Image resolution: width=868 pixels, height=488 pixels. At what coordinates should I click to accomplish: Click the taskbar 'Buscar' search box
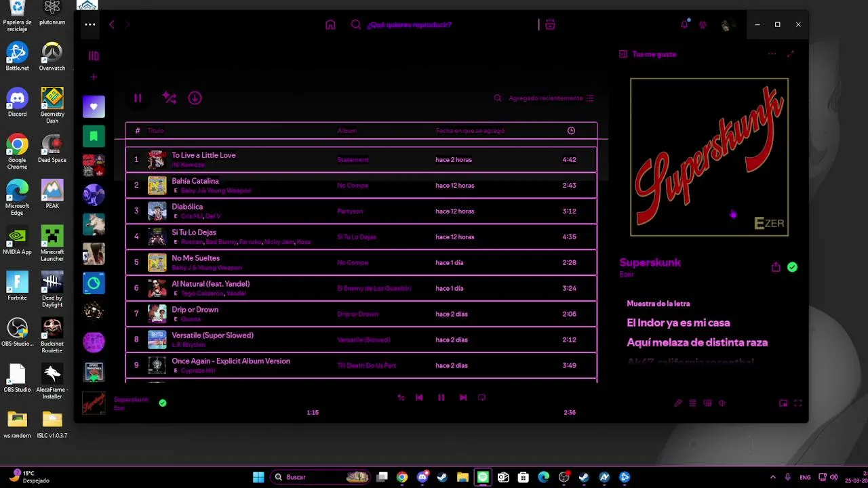320,477
